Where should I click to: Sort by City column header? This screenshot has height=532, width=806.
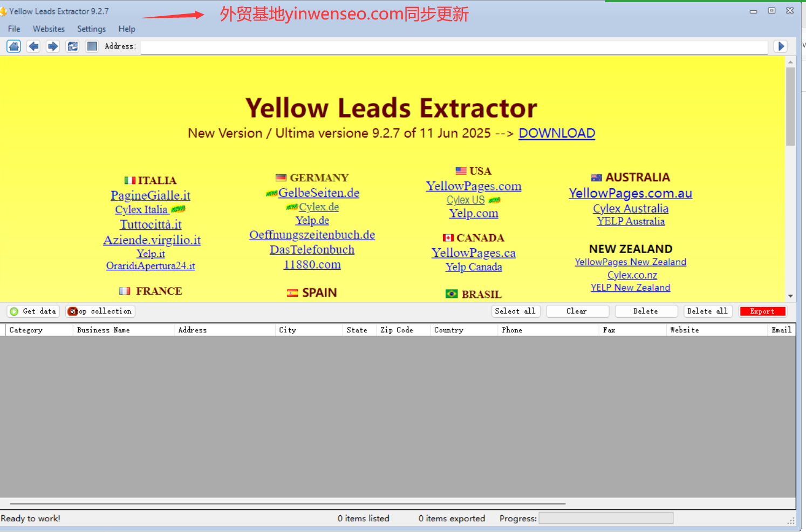[x=309, y=330]
